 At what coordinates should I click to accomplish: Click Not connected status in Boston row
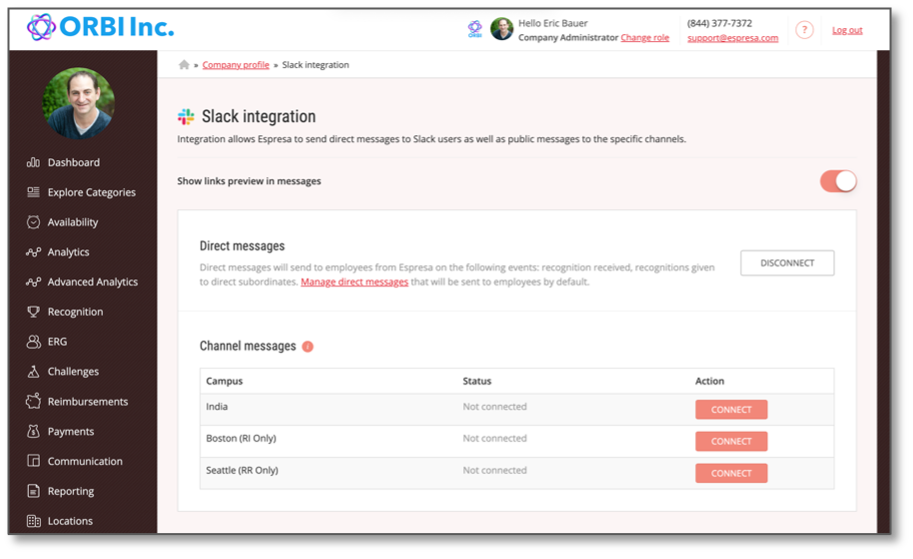[495, 438]
